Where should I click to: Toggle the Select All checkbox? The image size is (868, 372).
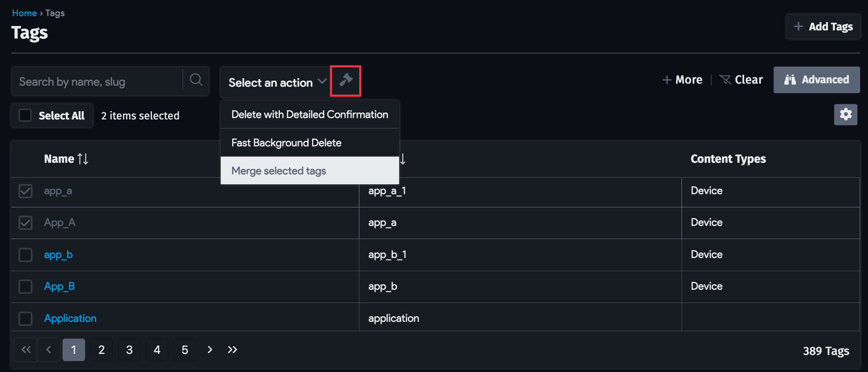pyautogui.click(x=25, y=115)
